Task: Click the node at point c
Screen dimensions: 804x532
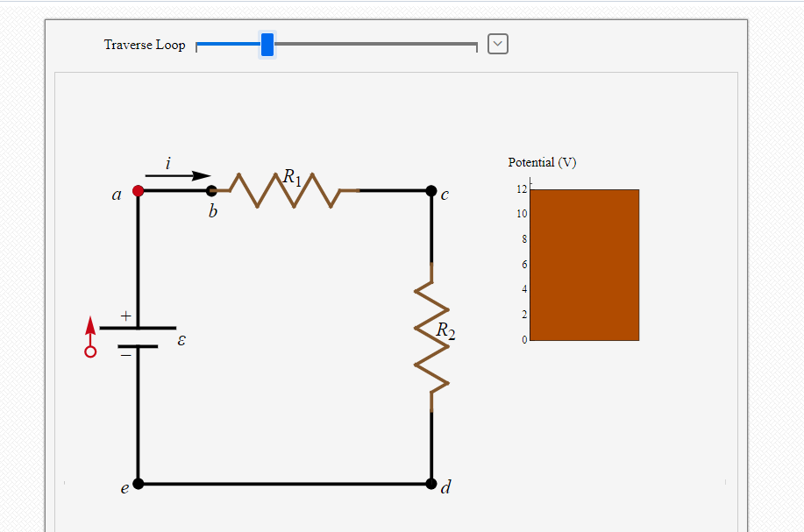Action: 431,191
